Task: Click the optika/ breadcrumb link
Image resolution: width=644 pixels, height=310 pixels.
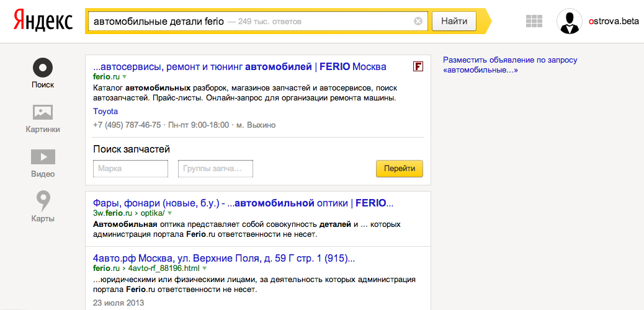Action: click(x=153, y=213)
